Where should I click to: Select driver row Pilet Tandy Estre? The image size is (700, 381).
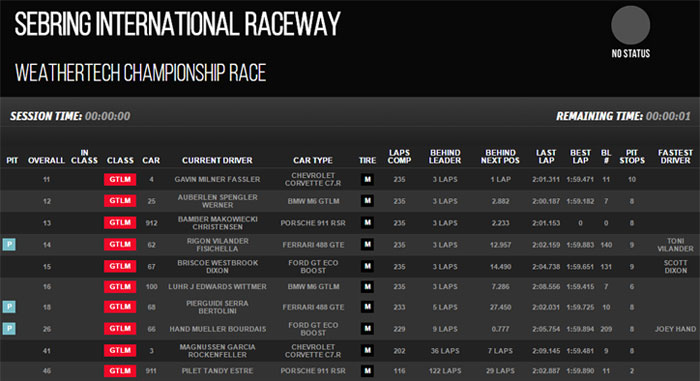350,371
